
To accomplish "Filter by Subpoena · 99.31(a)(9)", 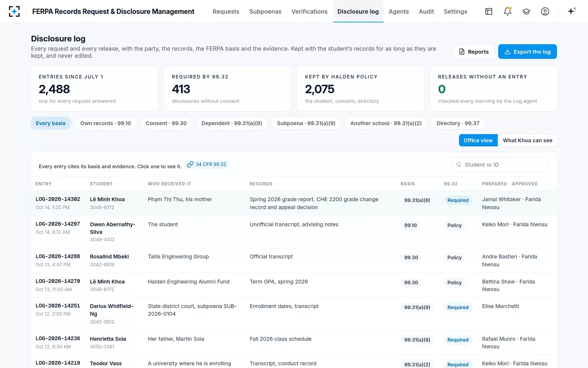I will tap(306, 123).
